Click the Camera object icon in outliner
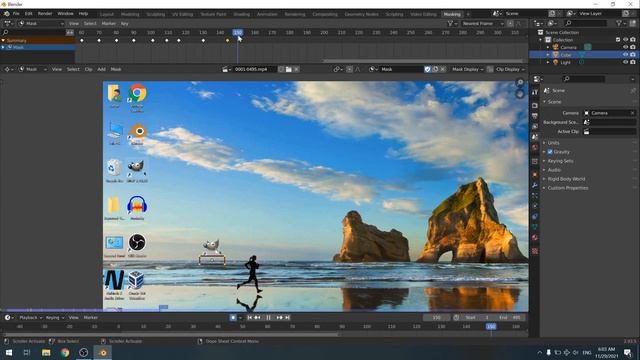Screen dimensions: 640x360 coord(556,47)
